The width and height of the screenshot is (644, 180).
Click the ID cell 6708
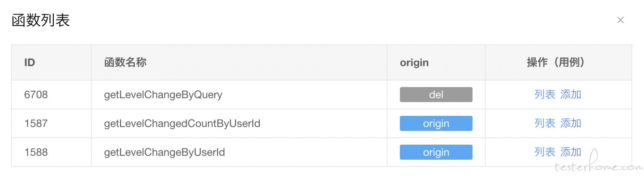36,95
